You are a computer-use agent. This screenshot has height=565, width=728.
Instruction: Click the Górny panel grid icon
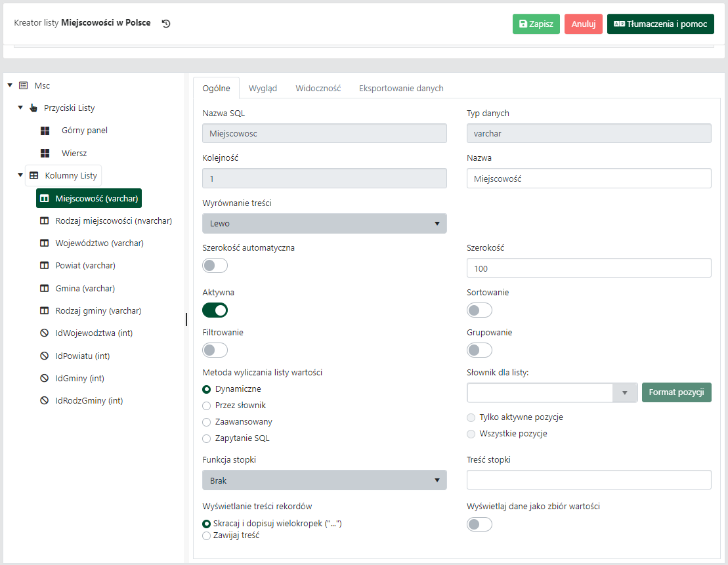[x=45, y=131]
